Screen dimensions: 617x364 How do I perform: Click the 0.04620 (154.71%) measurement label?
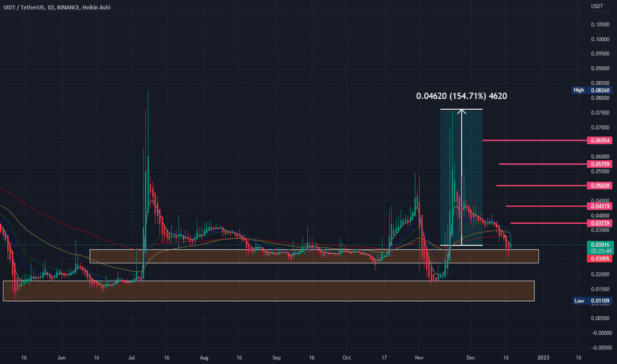[x=461, y=96]
